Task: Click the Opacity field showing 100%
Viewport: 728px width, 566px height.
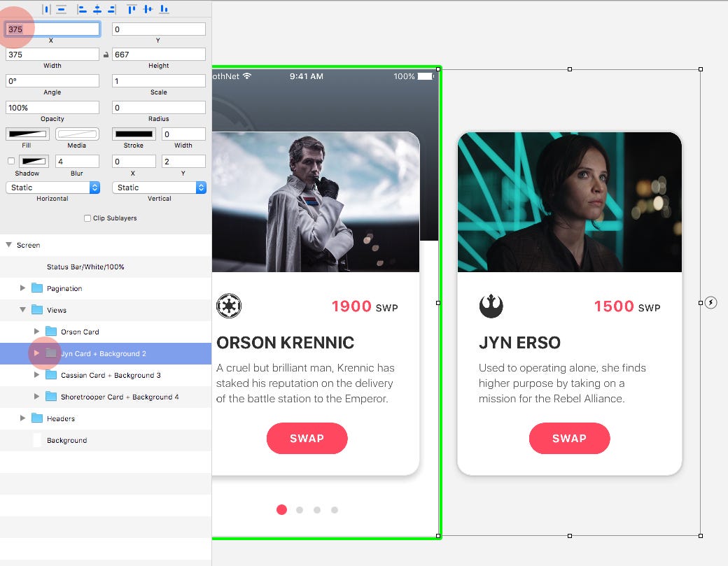Action: coord(52,108)
